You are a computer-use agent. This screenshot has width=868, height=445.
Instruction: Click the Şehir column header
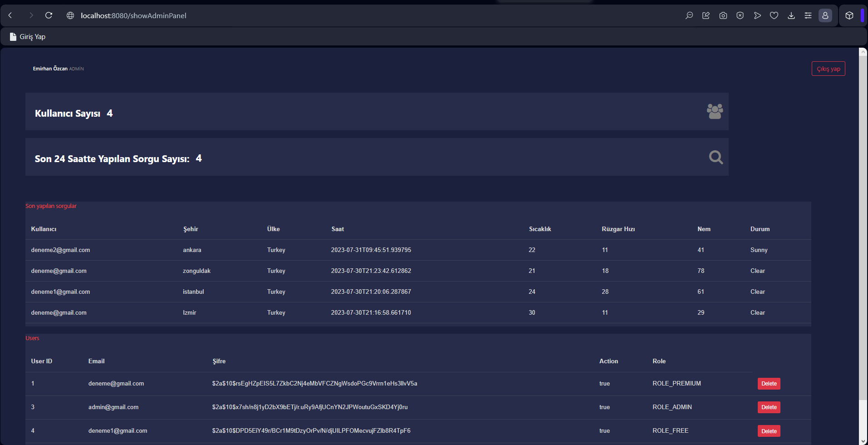pos(191,229)
